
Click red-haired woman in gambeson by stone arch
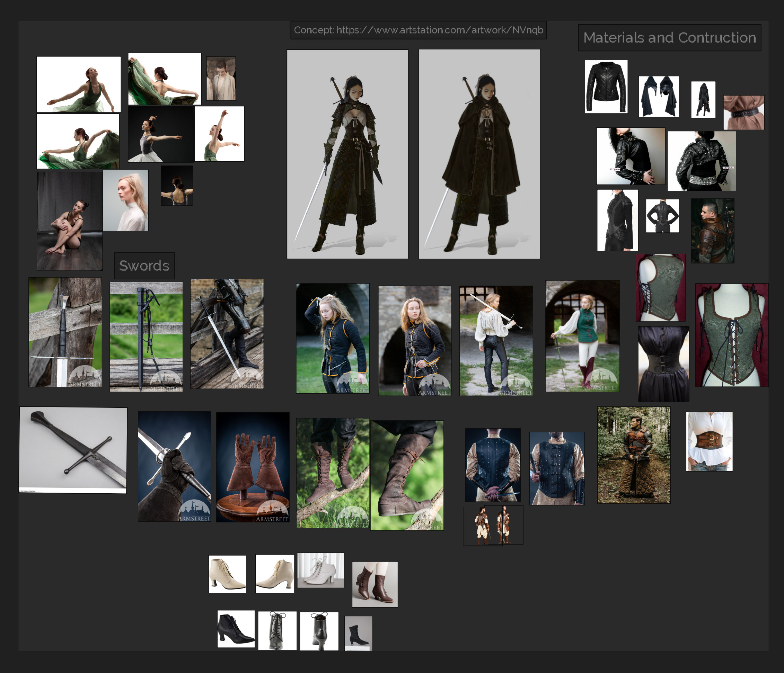click(x=415, y=341)
